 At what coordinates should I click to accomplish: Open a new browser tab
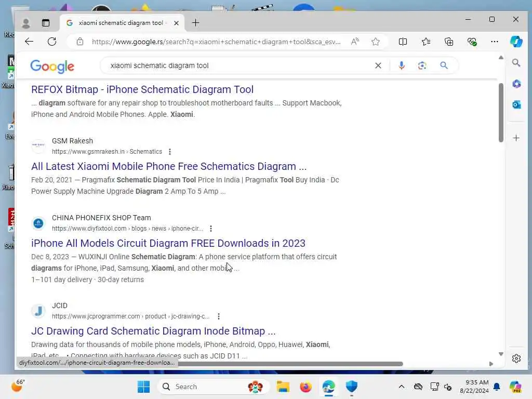[x=195, y=23]
